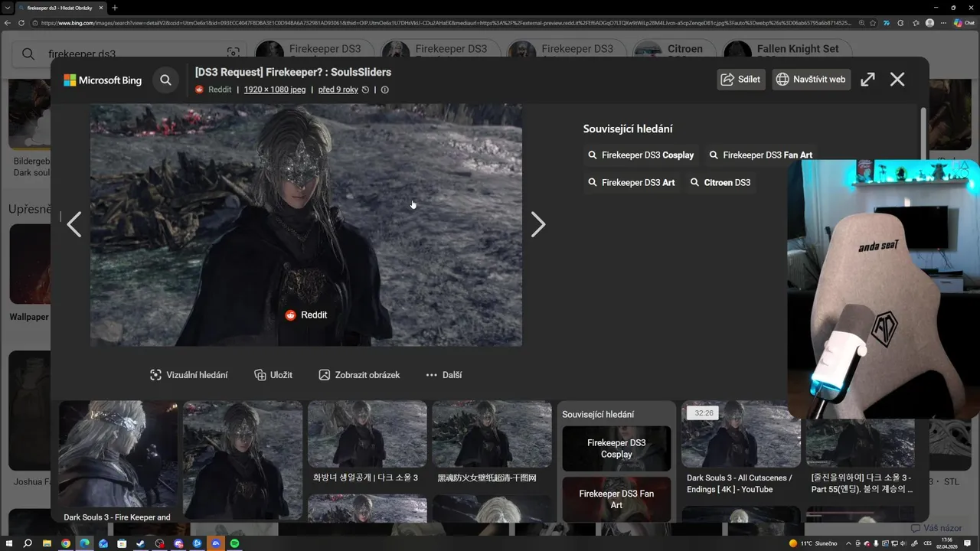Viewport: 980px width, 551px height.
Task: Open the Windows Start menu
Action: (x=9, y=543)
